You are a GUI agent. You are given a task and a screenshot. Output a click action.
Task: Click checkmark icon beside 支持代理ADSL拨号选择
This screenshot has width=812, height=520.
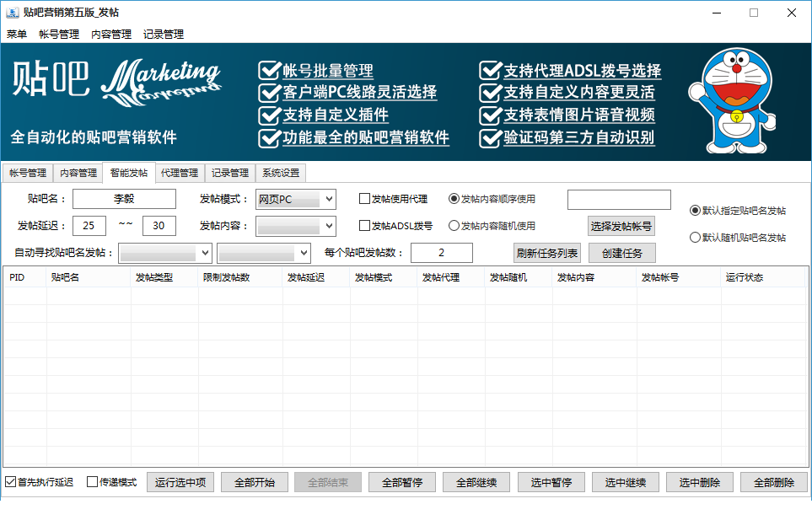coord(491,70)
